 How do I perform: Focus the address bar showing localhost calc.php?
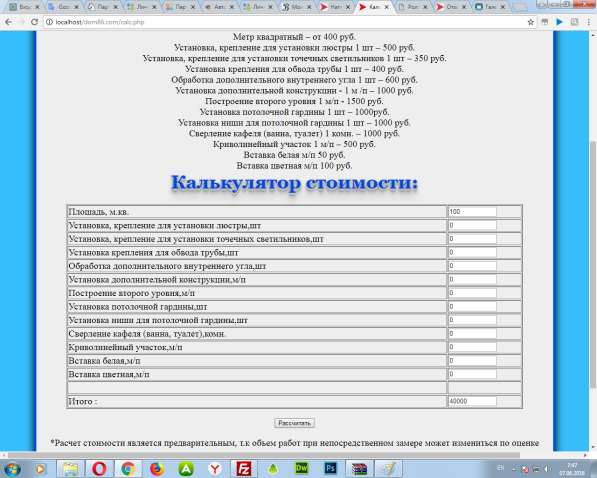coord(286,22)
